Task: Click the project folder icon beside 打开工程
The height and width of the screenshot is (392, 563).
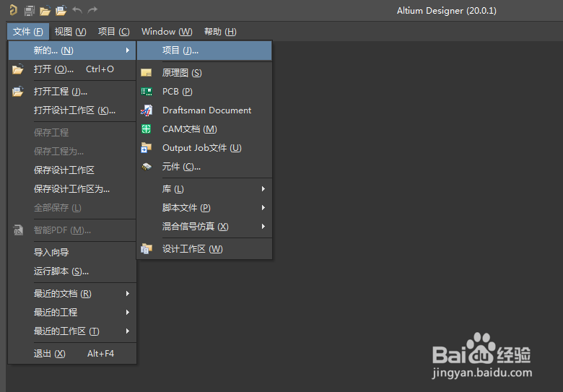Action: pyautogui.click(x=17, y=91)
